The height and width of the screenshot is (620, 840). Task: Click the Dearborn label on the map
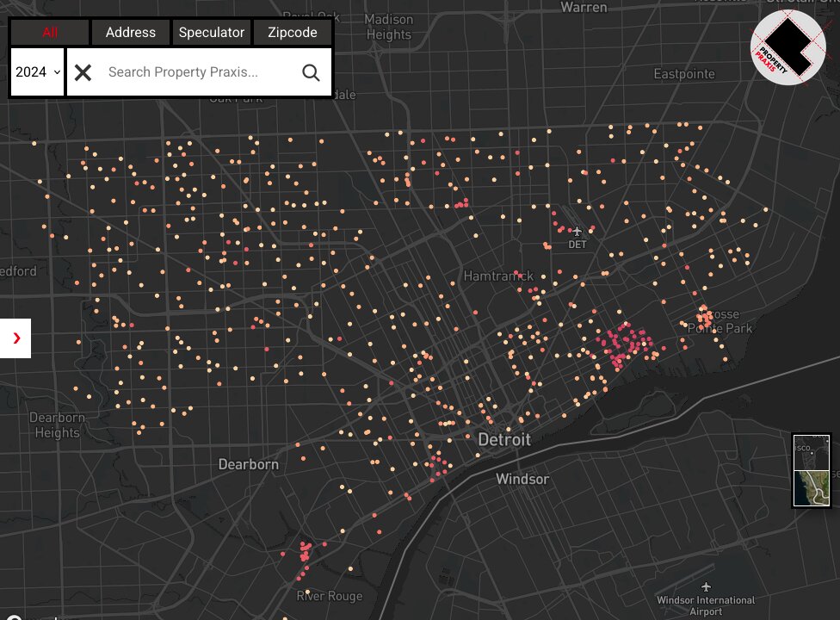[248, 464]
